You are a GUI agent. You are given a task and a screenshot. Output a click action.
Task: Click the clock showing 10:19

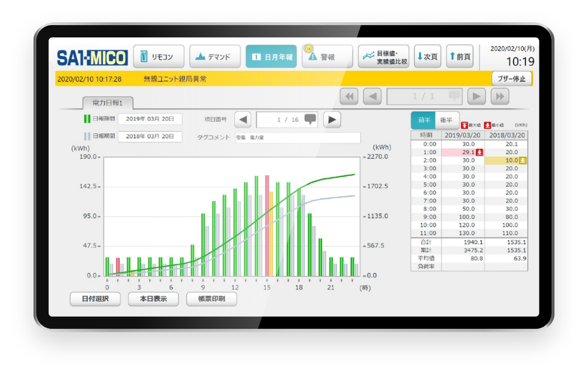(x=520, y=61)
